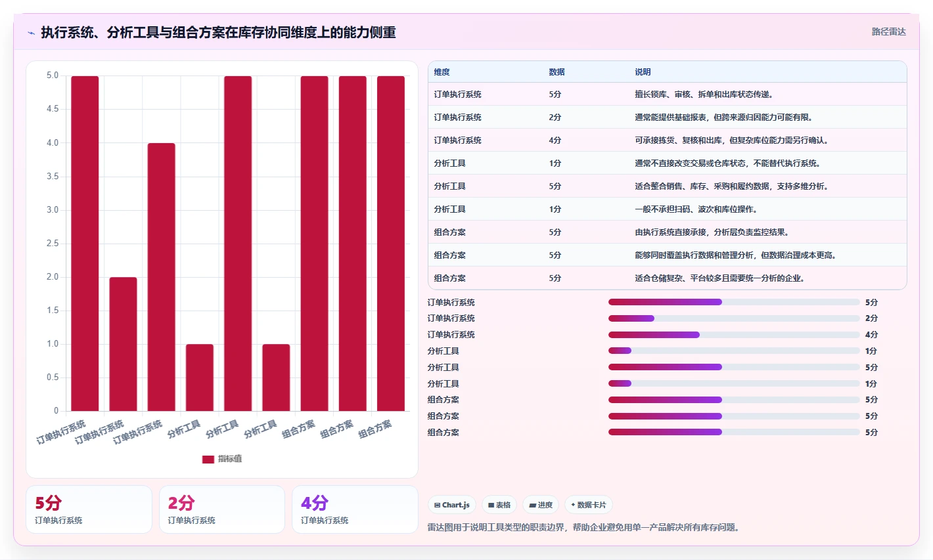The height and width of the screenshot is (560, 933).
Task: Click the 分析工具 bar that reaches 5.0
Action: coord(238,244)
